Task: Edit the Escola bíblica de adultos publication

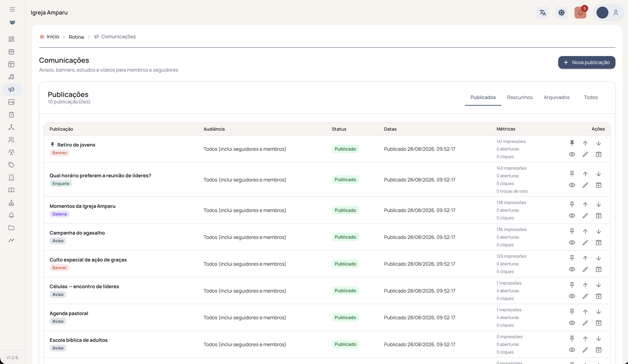Action: click(x=585, y=350)
